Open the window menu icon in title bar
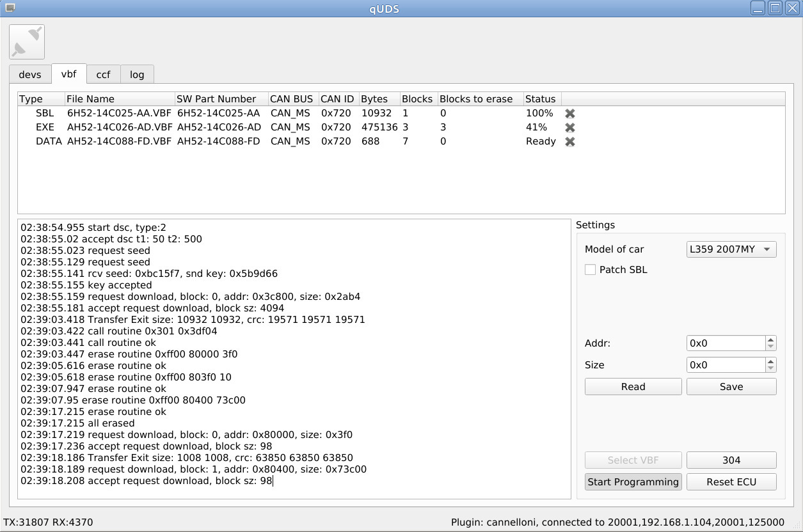 (10, 8)
